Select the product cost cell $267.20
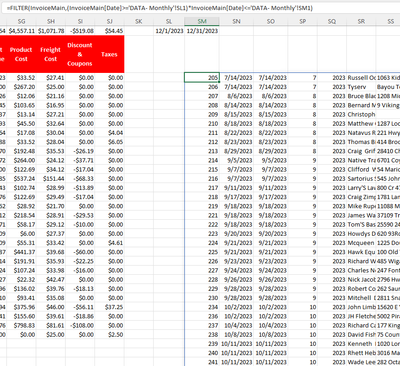Viewport: 400px width, 366px height. (x=21, y=87)
